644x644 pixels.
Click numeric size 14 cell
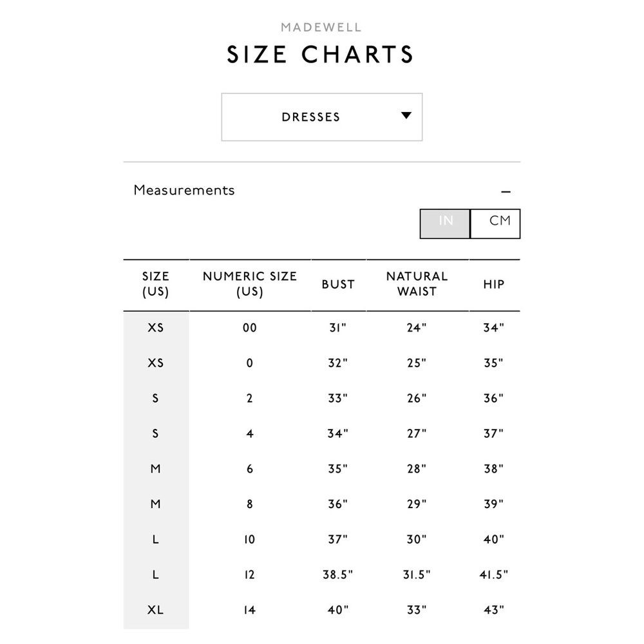click(x=250, y=610)
